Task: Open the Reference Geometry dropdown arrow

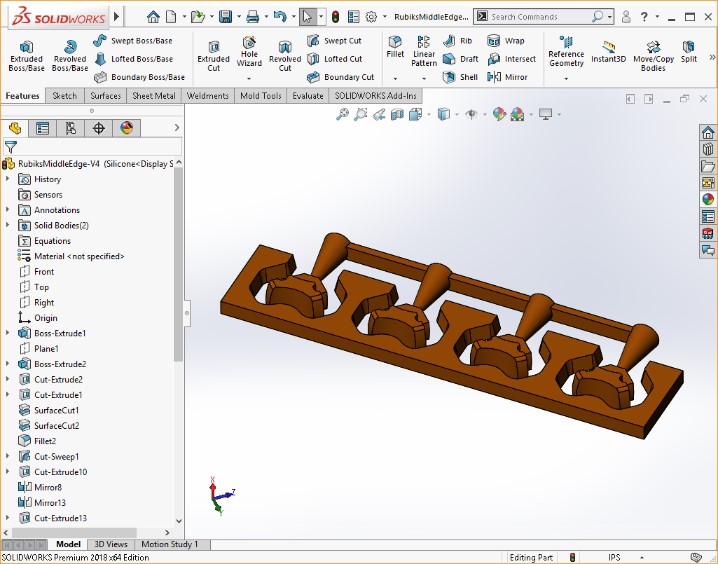Action: [x=566, y=79]
